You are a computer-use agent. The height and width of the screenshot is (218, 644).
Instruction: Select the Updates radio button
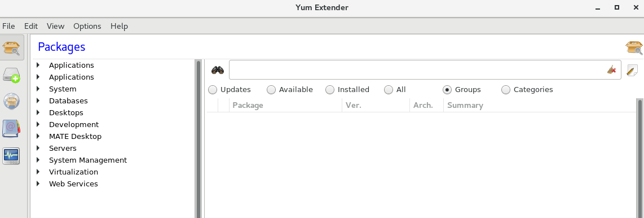point(230,90)
